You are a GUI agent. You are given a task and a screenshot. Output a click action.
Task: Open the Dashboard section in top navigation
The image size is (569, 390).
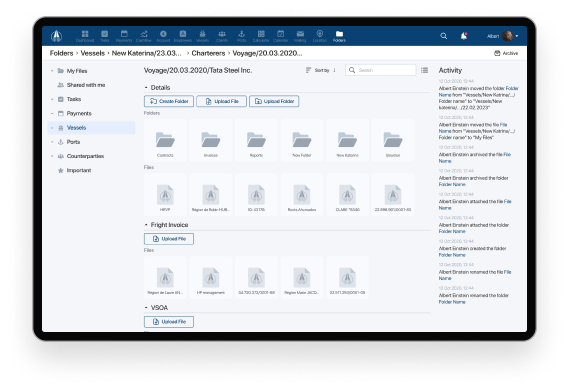(85, 36)
